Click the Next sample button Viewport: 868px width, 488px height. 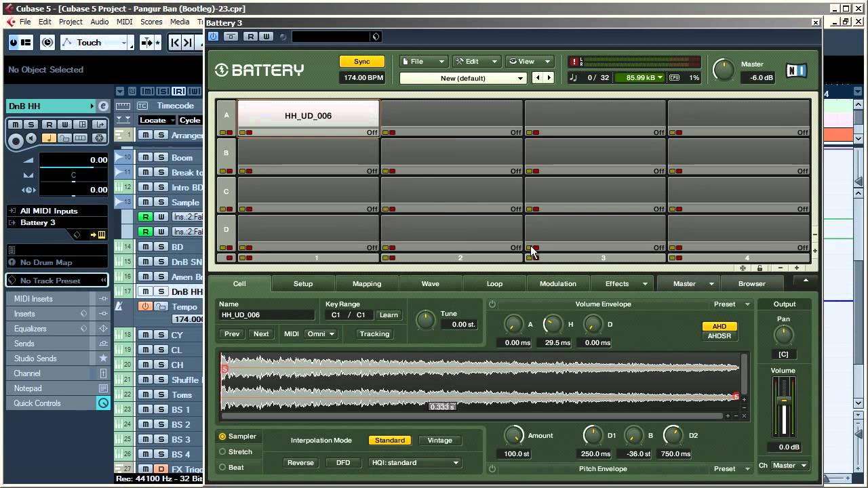click(261, 334)
